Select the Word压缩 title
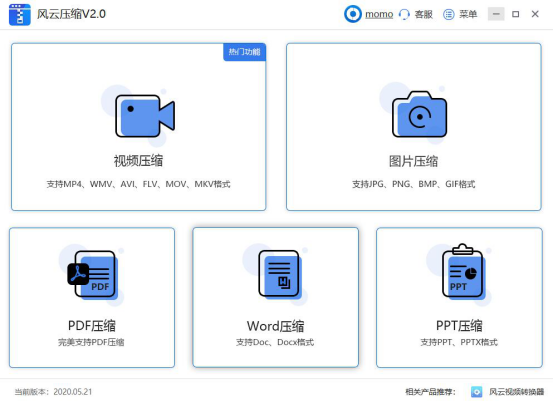This screenshot has width=554, height=404. point(276,326)
